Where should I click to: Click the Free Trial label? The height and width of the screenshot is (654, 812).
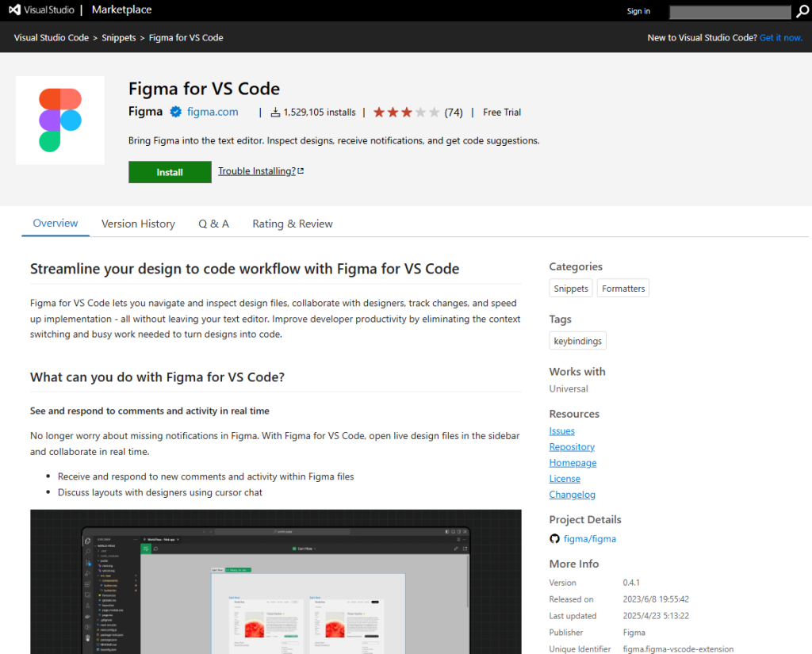pyautogui.click(x=502, y=113)
